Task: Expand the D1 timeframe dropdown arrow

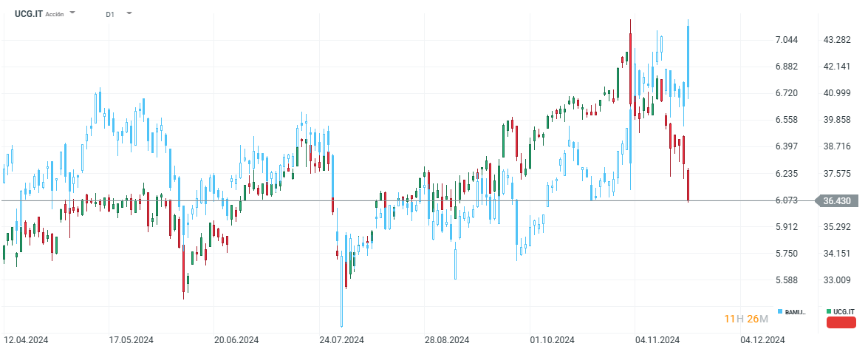Action: [x=129, y=13]
